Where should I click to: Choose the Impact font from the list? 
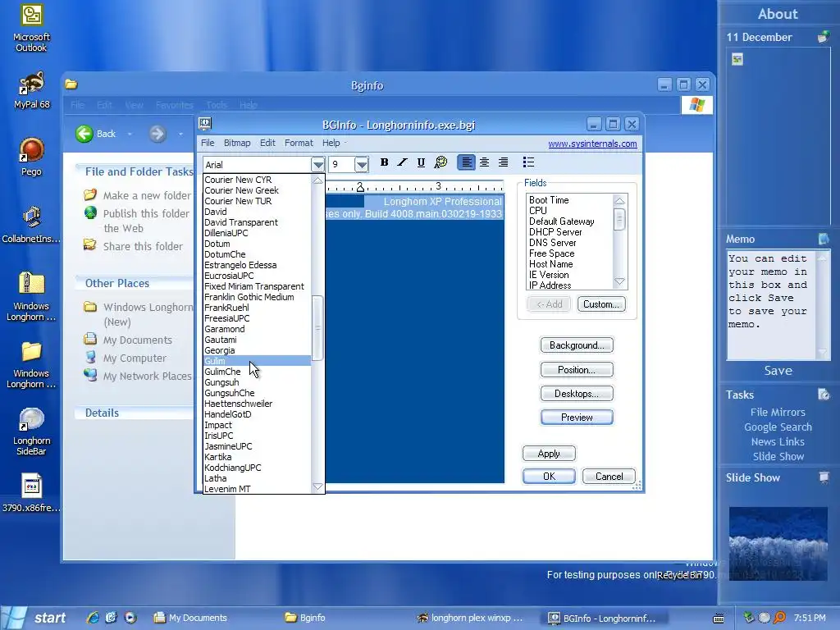tap(257, 425)
